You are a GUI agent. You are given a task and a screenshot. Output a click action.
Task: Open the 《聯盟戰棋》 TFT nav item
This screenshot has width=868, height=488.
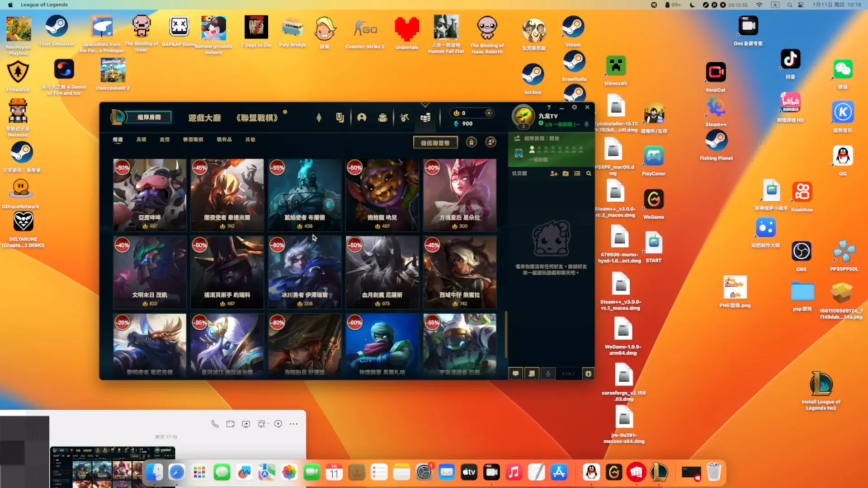257,118
